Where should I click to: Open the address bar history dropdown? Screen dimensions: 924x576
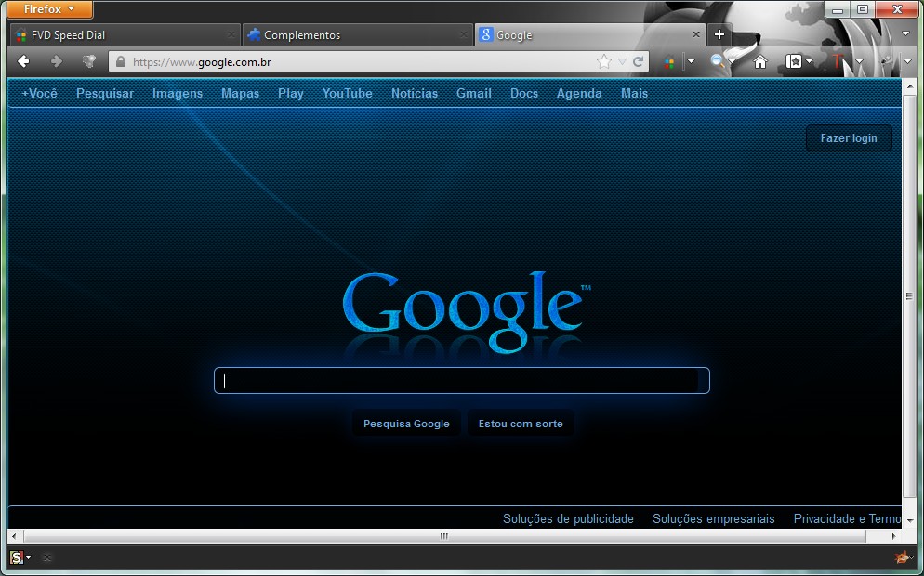[x=622, y=61]
